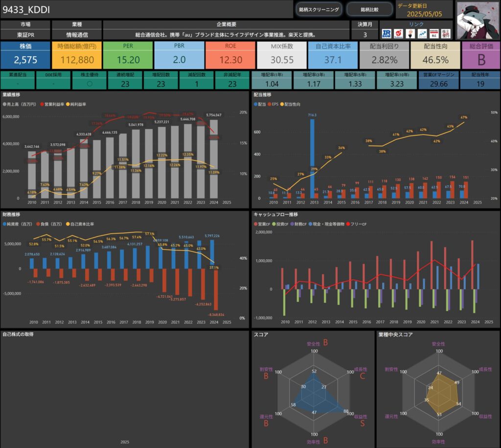Select the 配当性向 card showing 46.5%
Screen dimensions: 501x448
pyautogui.click(x=435, y=55)
